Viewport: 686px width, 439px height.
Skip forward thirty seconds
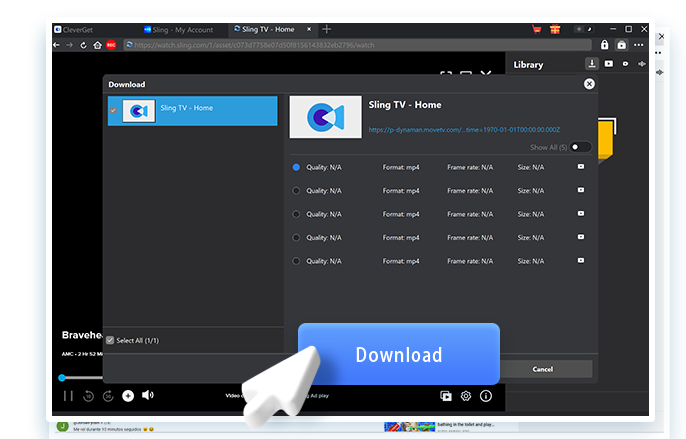tap(108, 396)
